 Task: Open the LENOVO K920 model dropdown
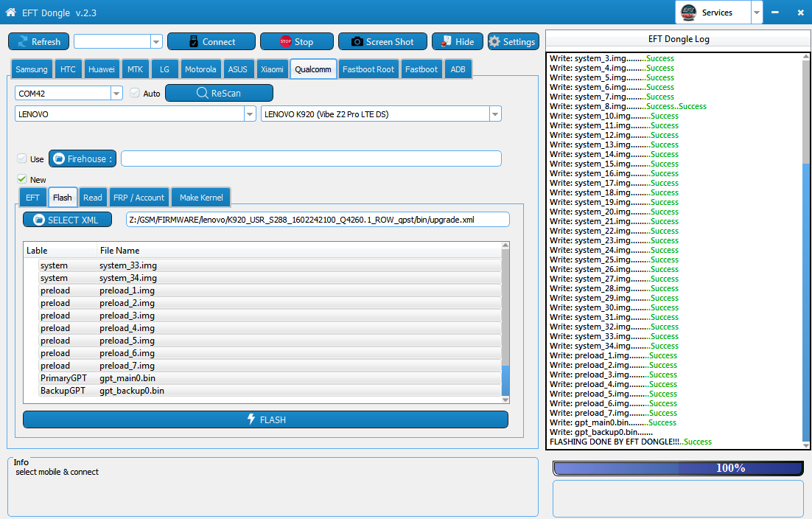pos(496,114)
